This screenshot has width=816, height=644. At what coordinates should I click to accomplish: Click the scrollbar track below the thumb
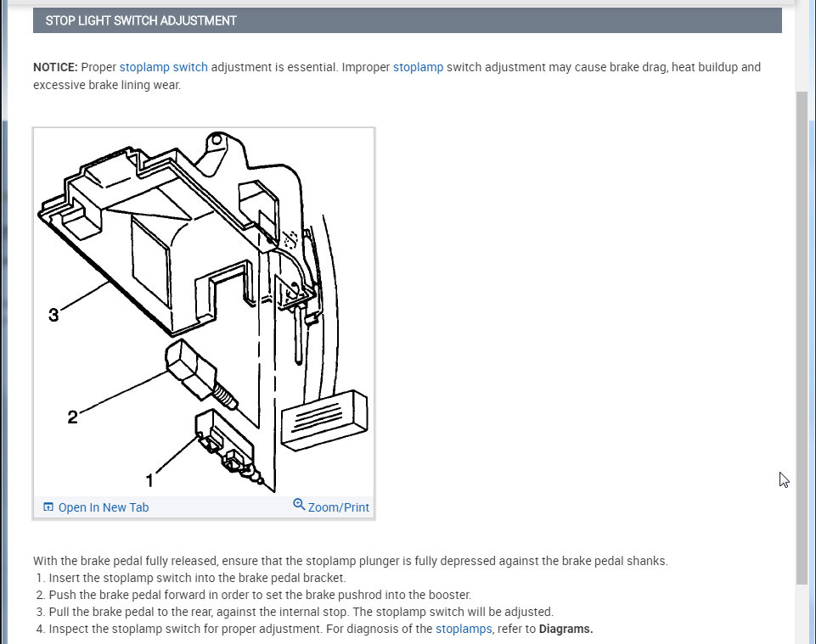[802, 613]
